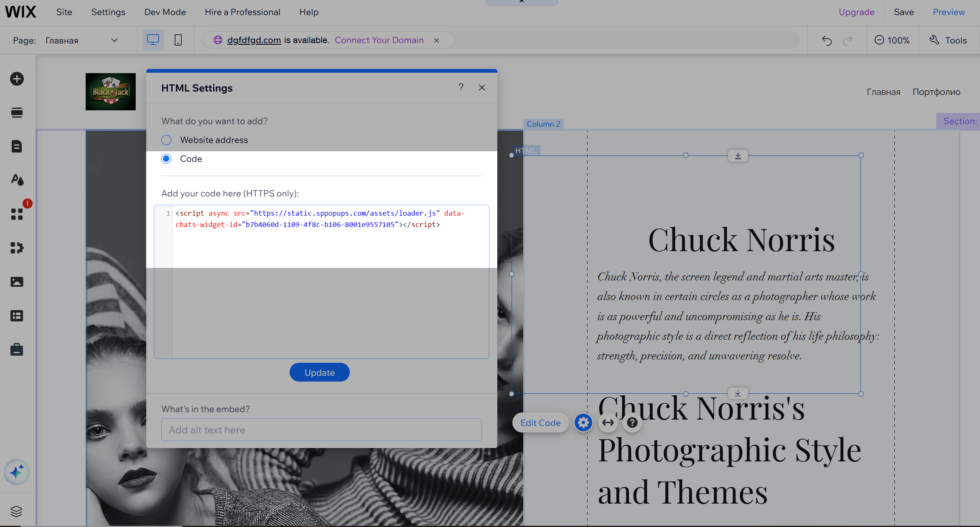Open the Dev Mode menu
980x527 pixels.
(x=165, y=12)
